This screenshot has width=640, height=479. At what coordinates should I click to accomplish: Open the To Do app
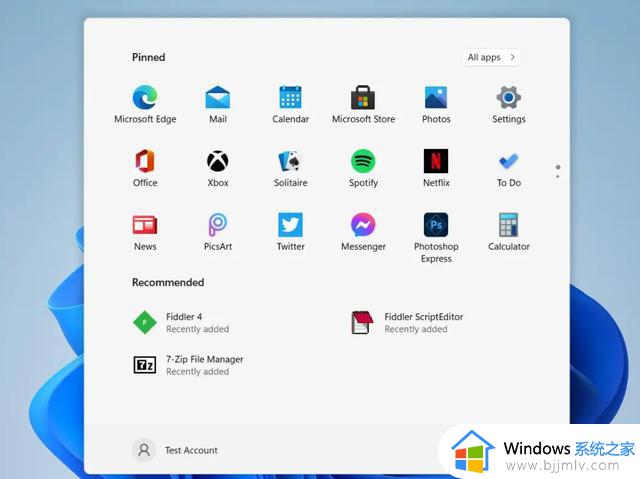click(509, 168)
